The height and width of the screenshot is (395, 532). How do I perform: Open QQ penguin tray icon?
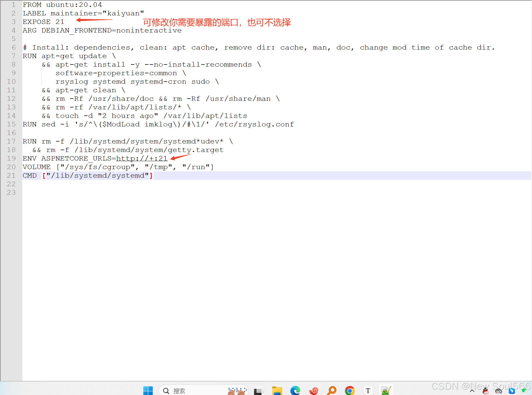click(x=485, y=391)
